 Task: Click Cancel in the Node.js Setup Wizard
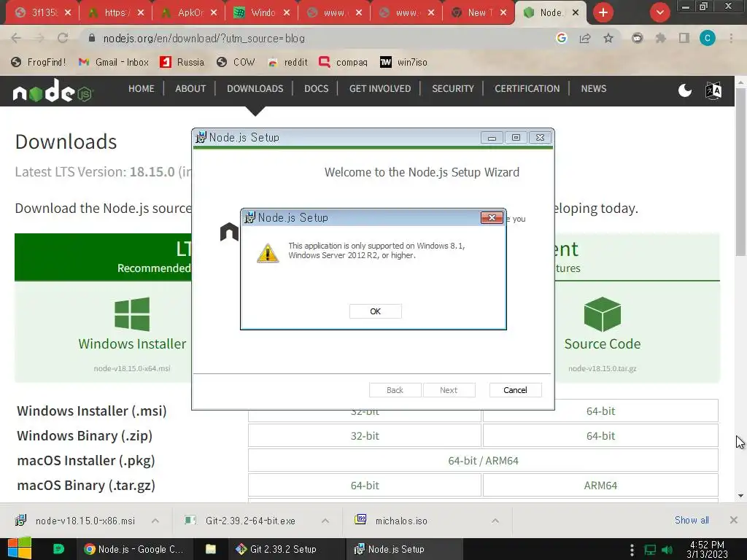click(515, 390)
